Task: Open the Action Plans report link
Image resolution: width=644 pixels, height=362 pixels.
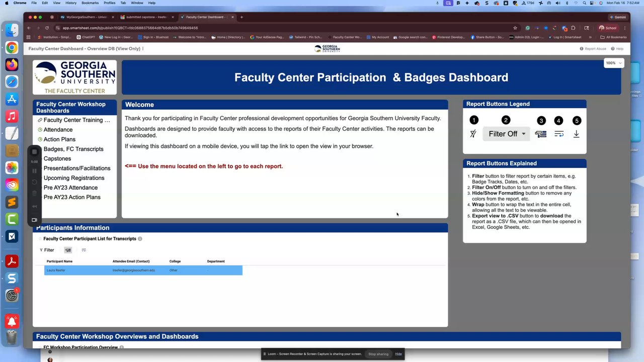Action: [x=59, y=139]
